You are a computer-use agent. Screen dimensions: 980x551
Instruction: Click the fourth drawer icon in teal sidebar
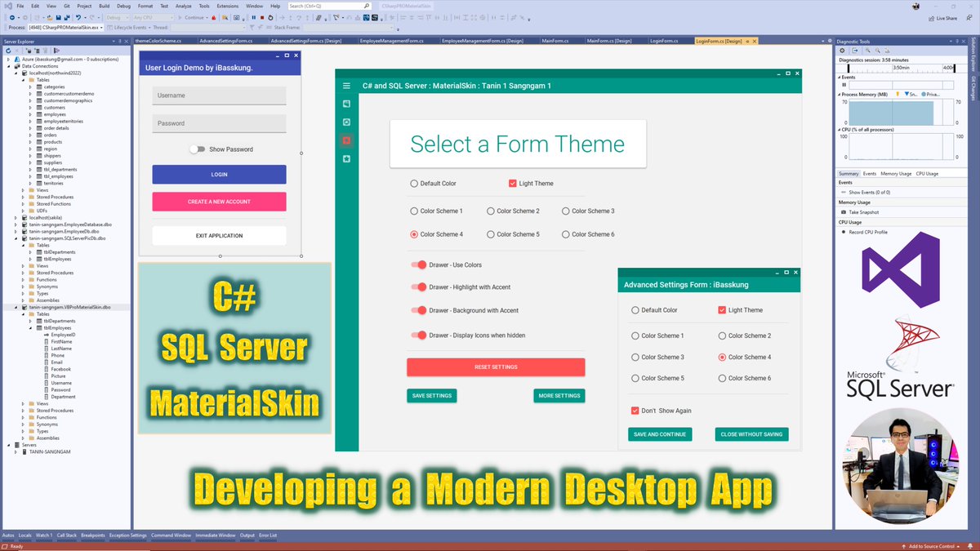coord(346,158)
